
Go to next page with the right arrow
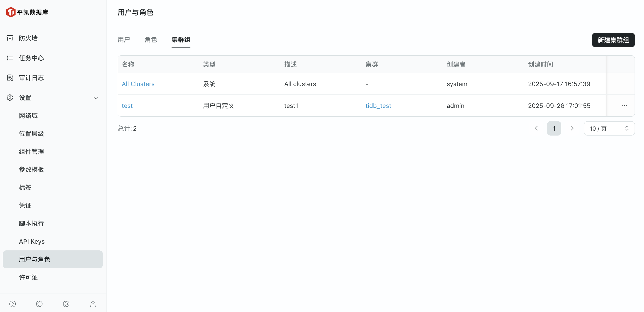pos(572,128)
